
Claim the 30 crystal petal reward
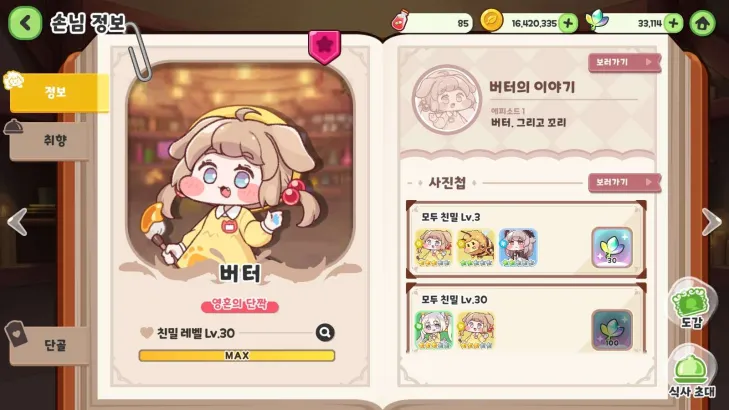[612, 247]
